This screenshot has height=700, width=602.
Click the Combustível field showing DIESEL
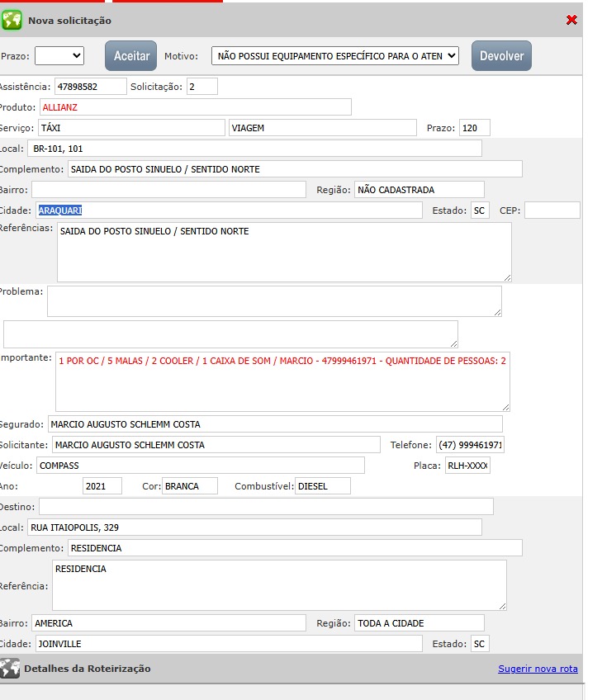point(323,486)
